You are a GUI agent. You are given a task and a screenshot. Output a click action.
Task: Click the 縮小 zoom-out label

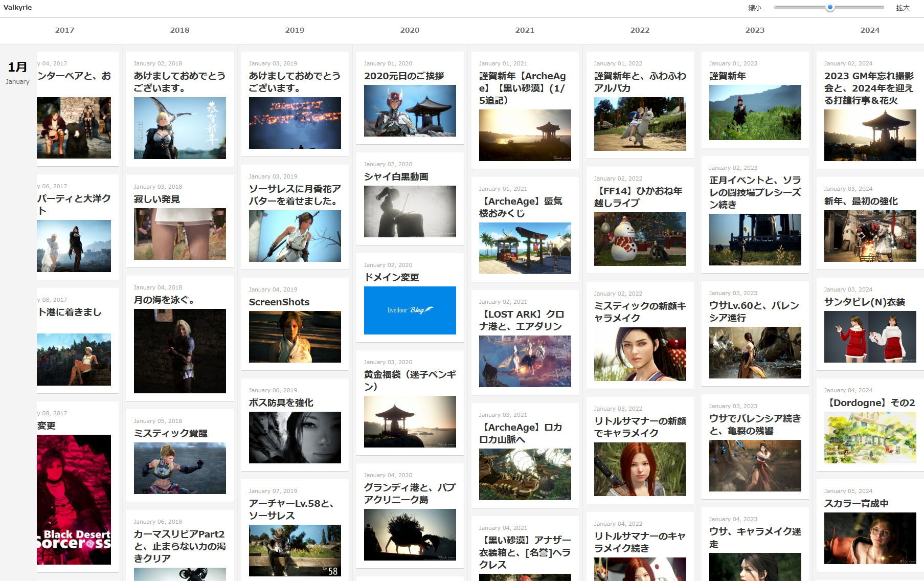(x=755, y=8)
